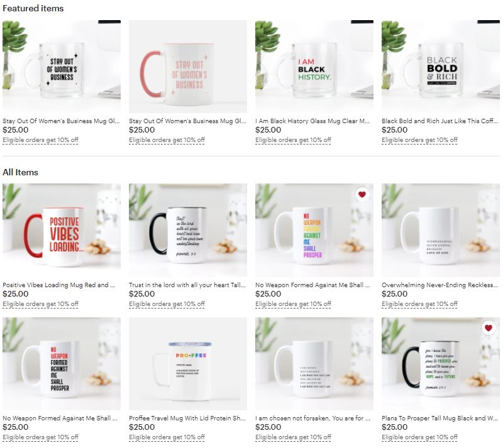503x448 pixels.
Task: Click the Proffee Travel Mug With Lid title
Action: click(x=187, y=418)
